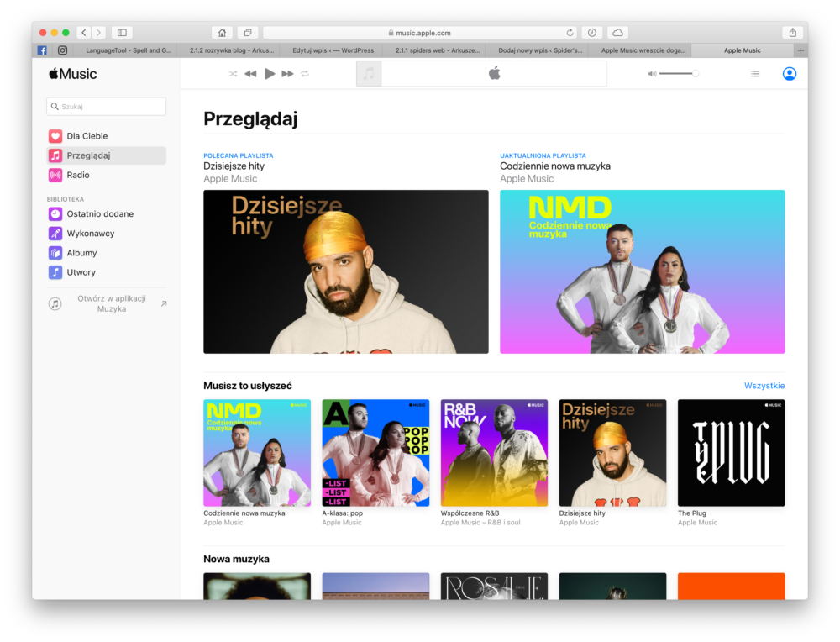Open small Dzisiejsze hity cover
The width and height of the screenshot is (840, 642).
613,453
